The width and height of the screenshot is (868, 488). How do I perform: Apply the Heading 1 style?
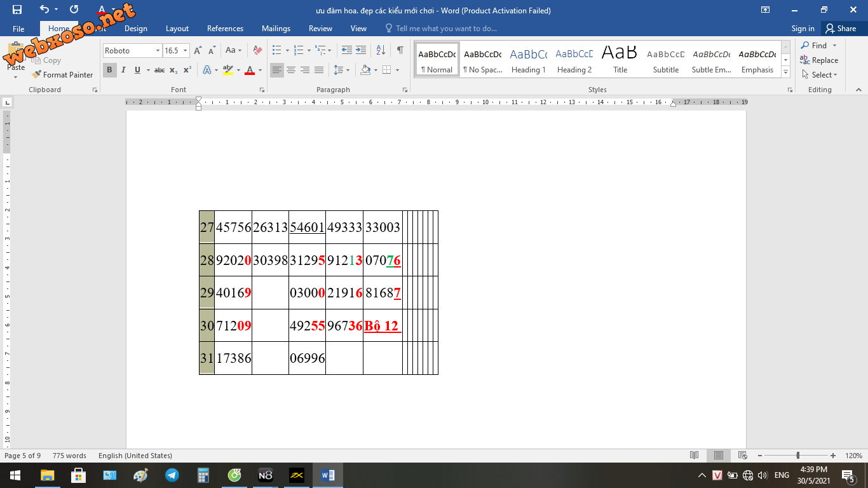[528, 61]
